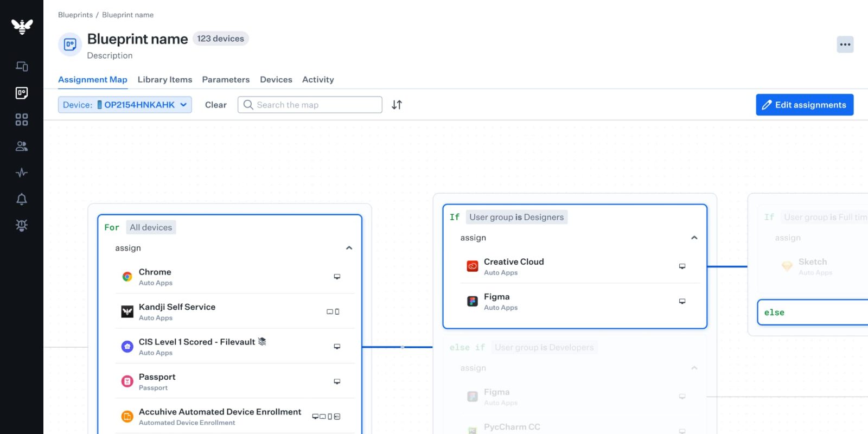
Task: Click the sort order arrows icon
Action: click(x=397, y=105)
